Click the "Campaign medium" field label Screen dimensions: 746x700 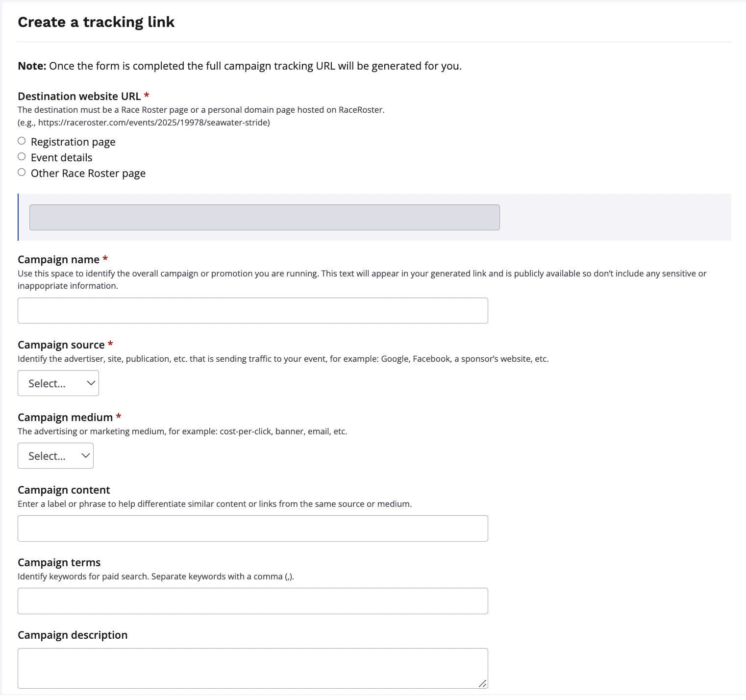tap(65, 418)
